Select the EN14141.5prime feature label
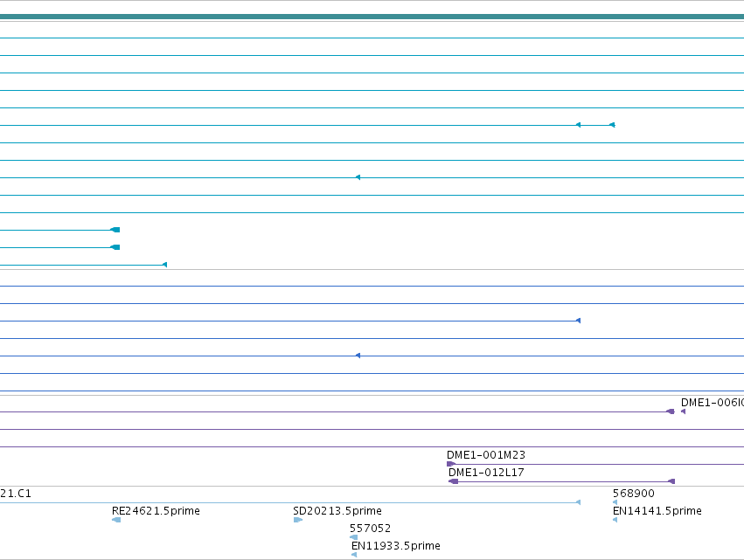 click(657, 511)
